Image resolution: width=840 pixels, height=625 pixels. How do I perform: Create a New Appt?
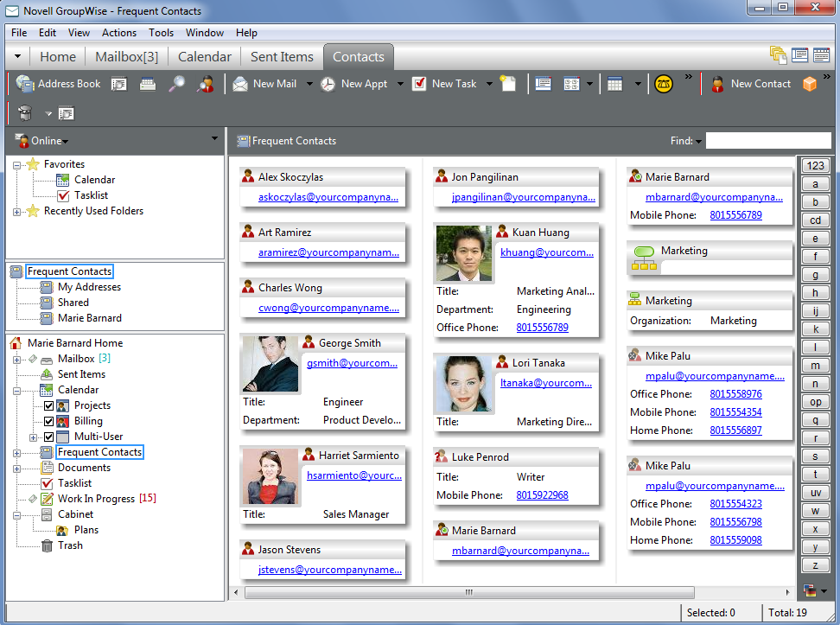354,84
